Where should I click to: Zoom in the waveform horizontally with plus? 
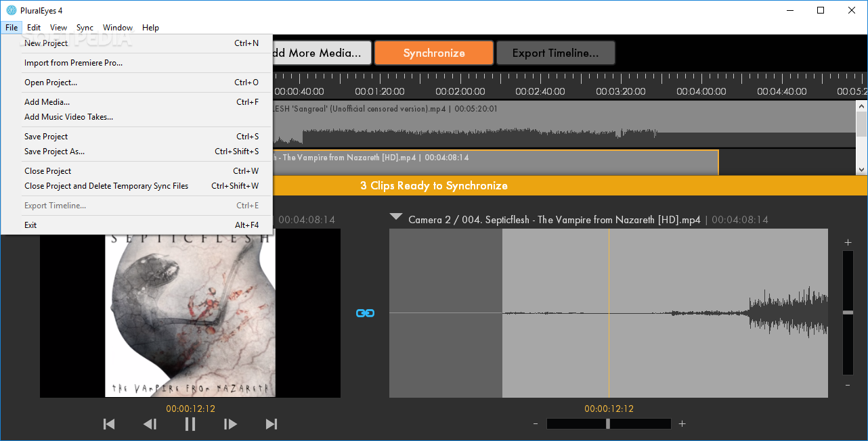click(682, 424)
